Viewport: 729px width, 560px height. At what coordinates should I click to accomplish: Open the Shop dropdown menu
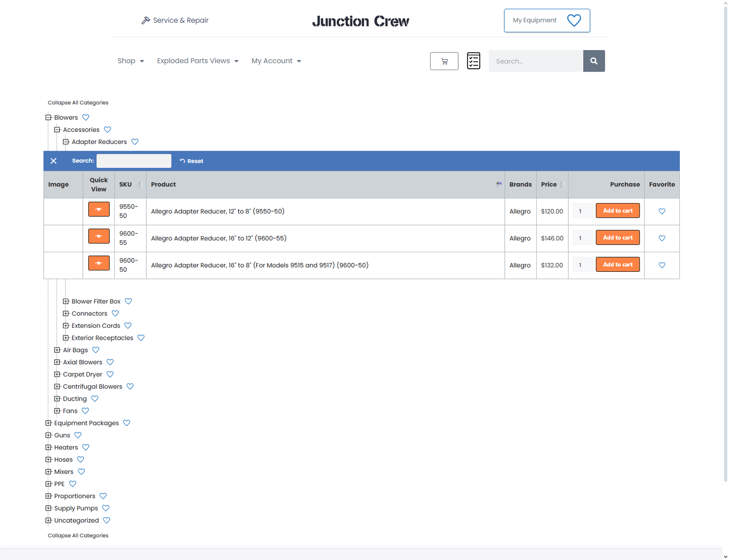click(x=130, y=61)
